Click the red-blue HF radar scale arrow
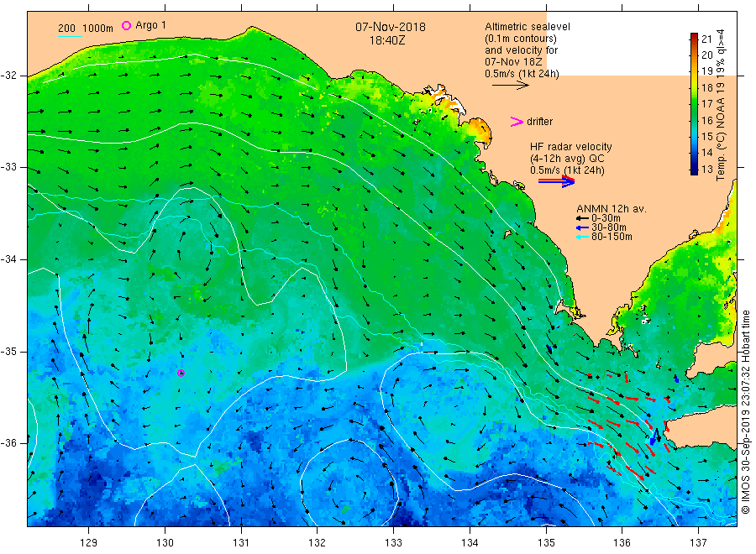This screenshot has height=554, width=756. click(556, 181)
